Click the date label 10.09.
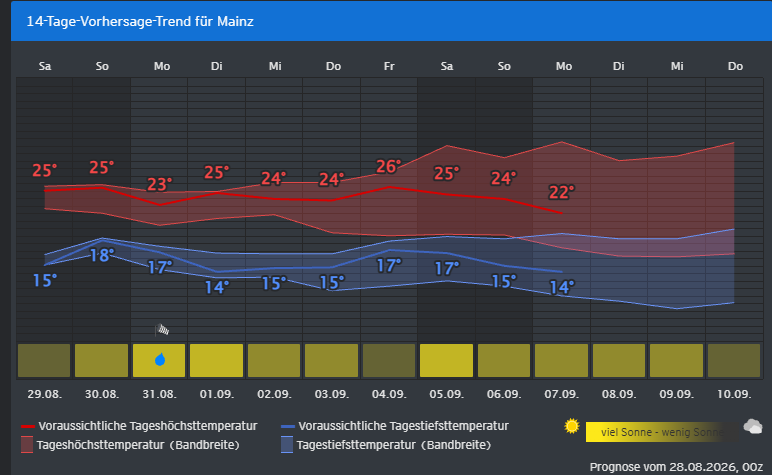Image resolution: width=772 pixels, height=475 pixels. tap(734, 394)
